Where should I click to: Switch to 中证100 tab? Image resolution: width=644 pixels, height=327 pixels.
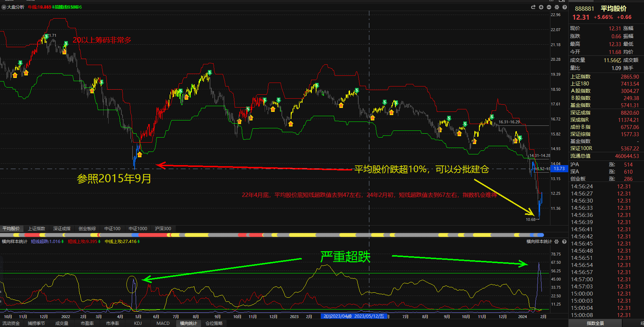pyautogui.click(x=112, y=228)
